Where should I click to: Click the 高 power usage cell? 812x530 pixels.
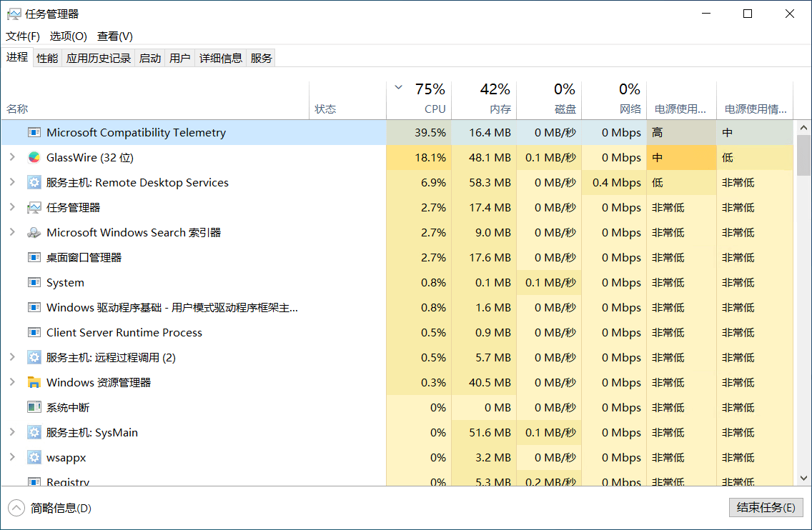point(681,133)
